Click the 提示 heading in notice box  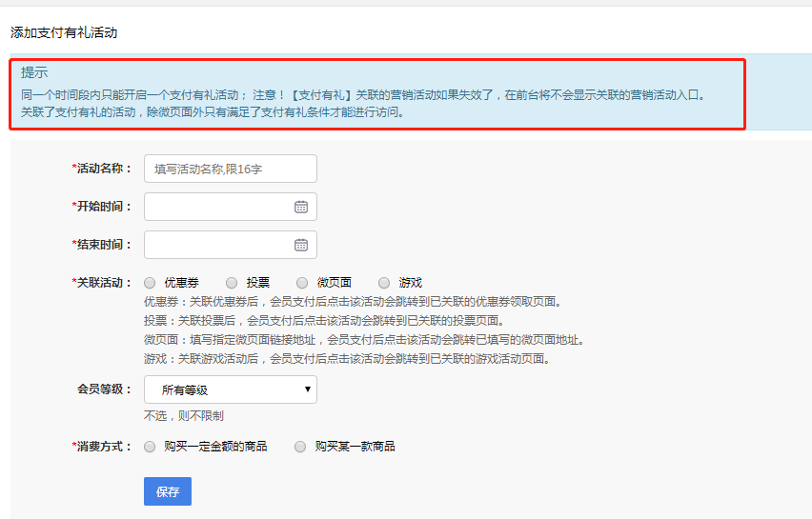coord(34,72)
